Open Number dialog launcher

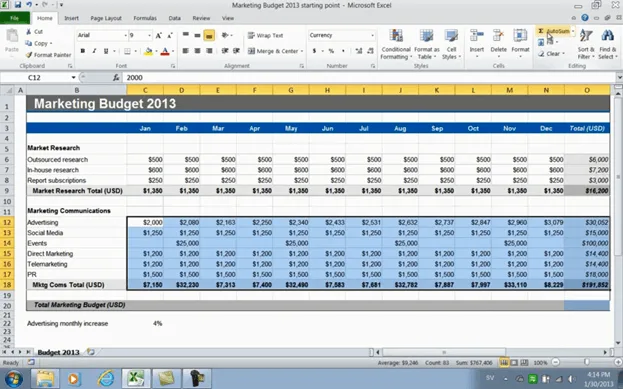[373, 66]
